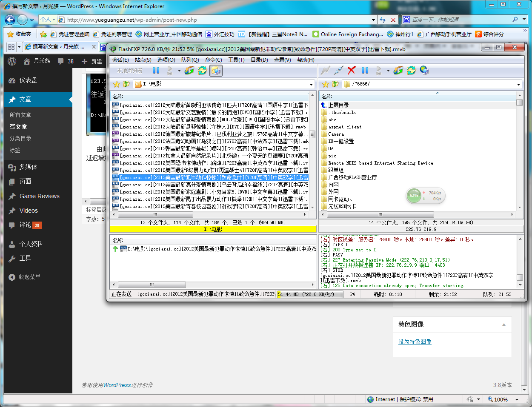Click the green 52% floating monitor circle
The width and height of the screenshot is (532, 407).
(414, 196)
